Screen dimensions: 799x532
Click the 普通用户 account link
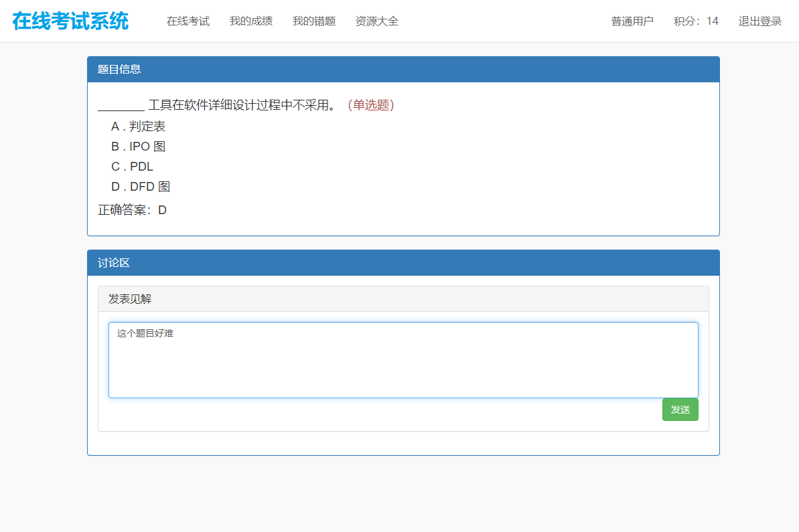[632, 21]
